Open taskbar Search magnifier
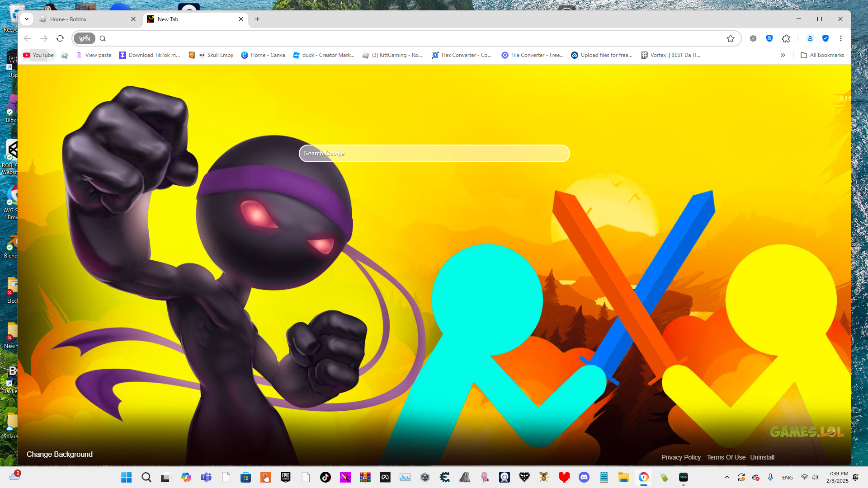The image size is (868, 488). (146, 477)
